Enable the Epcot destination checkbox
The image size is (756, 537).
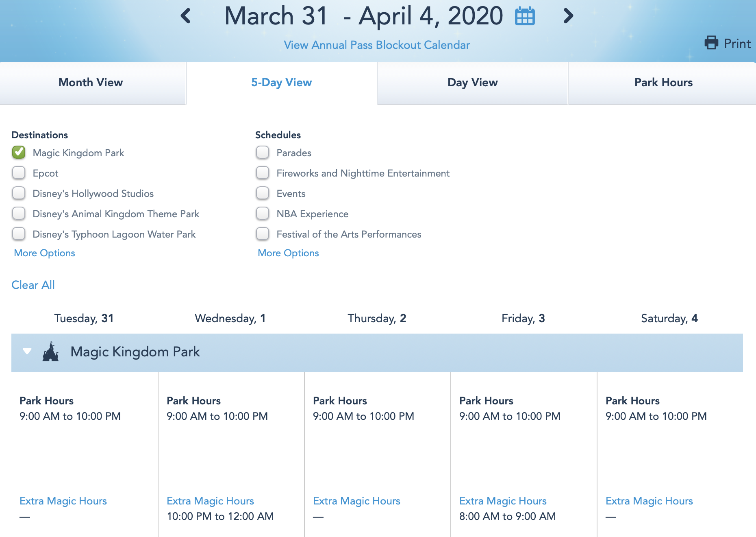tap(19, 173)
